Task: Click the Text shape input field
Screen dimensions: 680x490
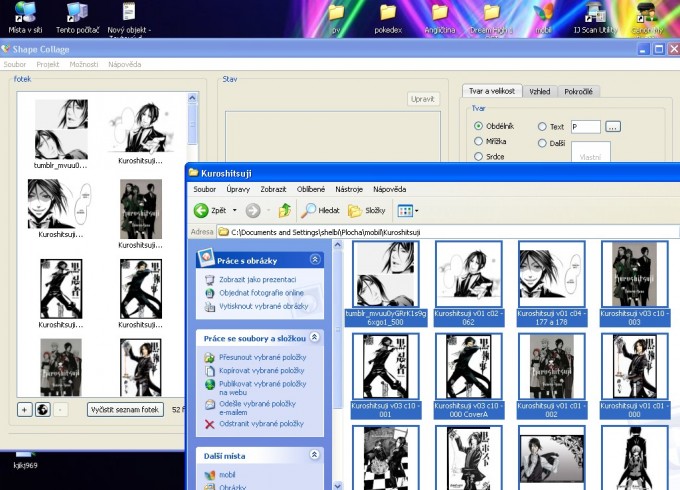Action: (585, 127)
